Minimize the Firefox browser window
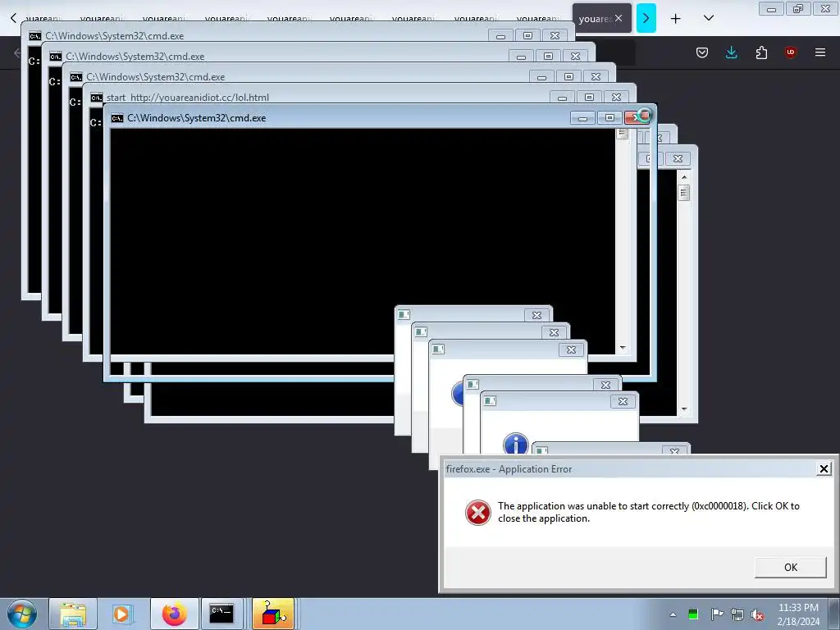This screenshot has height=630, width=840. point(771,9)
